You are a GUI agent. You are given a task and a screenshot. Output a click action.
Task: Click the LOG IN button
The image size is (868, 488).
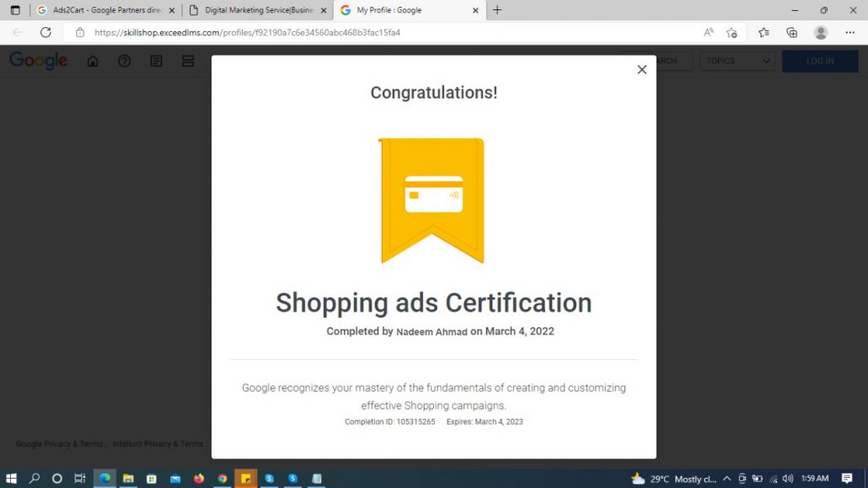pos(820,61)
